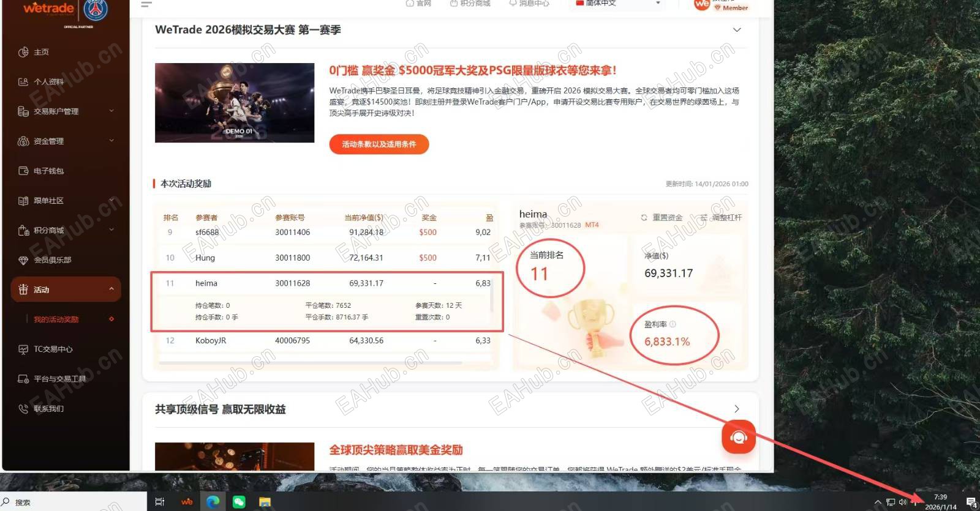
Task: Click the DEMO 01 contest banner thumbnail
Action: click(x=235, y=103)
